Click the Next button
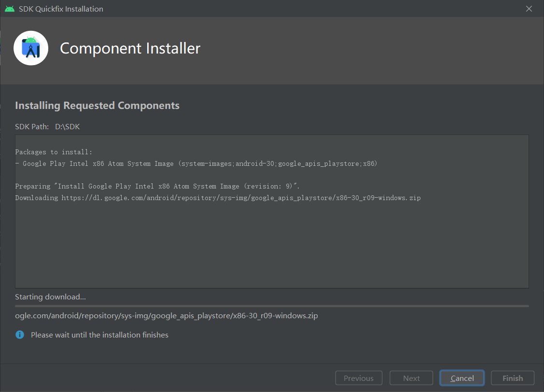 [x=411, y=378]
